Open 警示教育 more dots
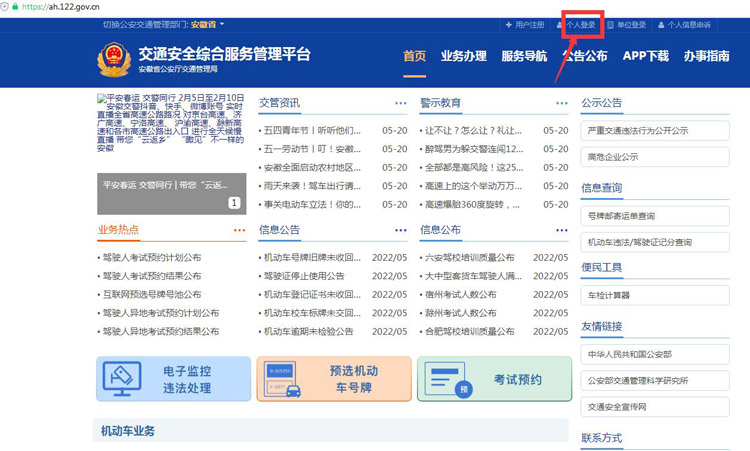 (x=562, y=103)
